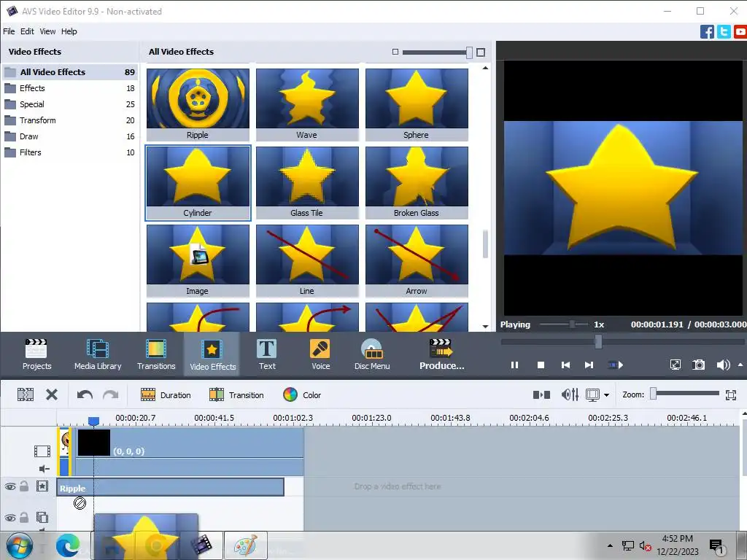This screenshot has height=560, width=747.
Task: Open Windows Start menu
Action: click(x=20, y=545)
